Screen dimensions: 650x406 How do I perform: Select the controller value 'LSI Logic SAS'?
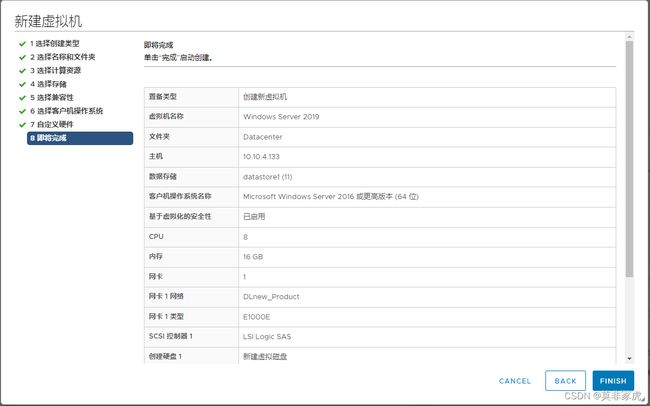click(267, 337)
